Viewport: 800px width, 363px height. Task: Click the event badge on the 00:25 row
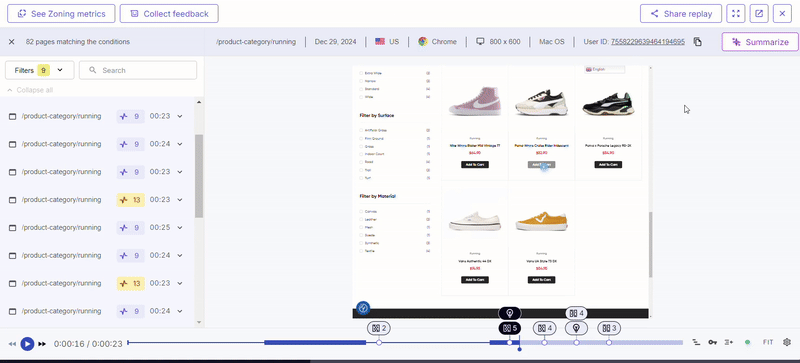(131, 227)
